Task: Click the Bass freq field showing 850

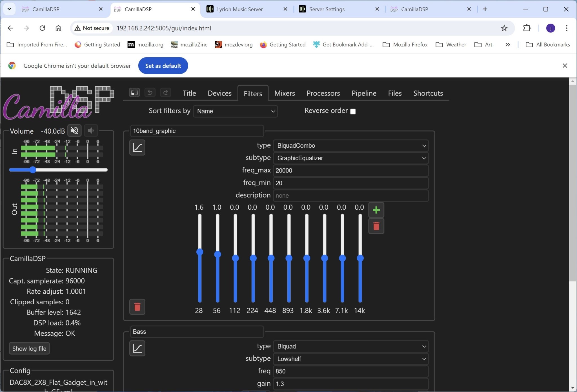Action: 351,371
